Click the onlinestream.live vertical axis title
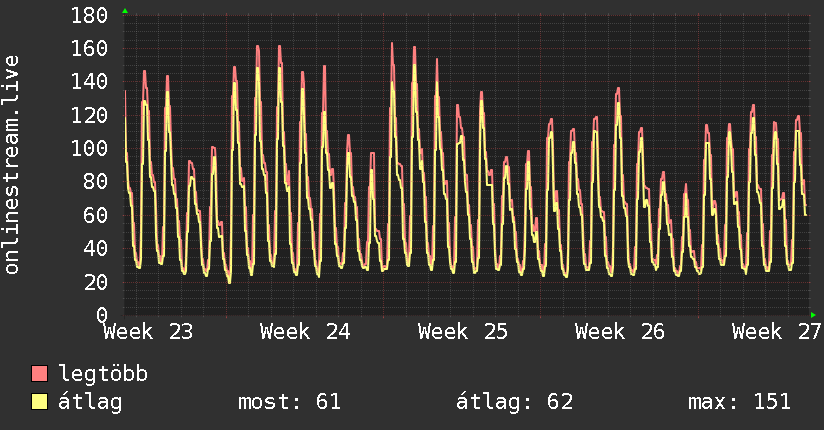 pyautogui.click(x=11, y=165)
